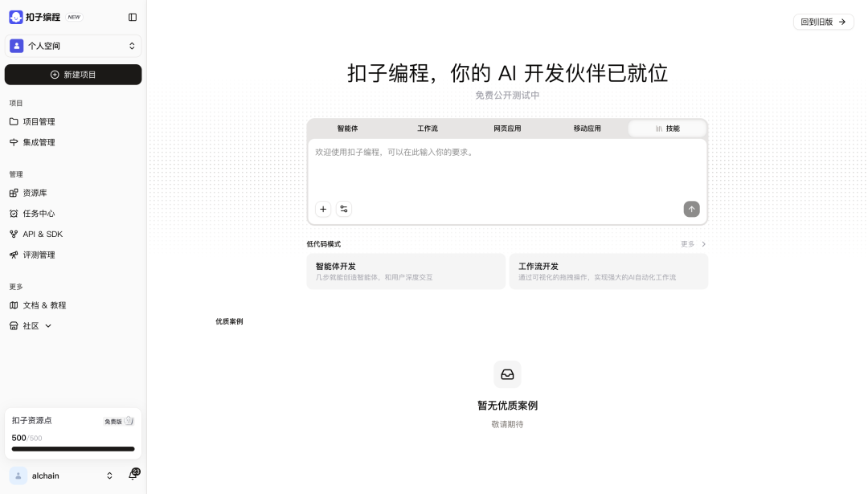Click the 暂无优质案例 text
The image size is (868, 494).
pos(507,406)
